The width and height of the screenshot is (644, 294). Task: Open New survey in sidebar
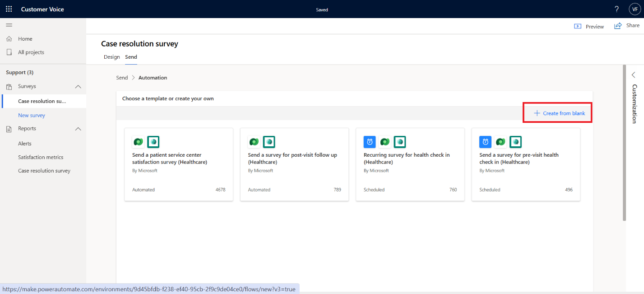(x=32, y=115)
